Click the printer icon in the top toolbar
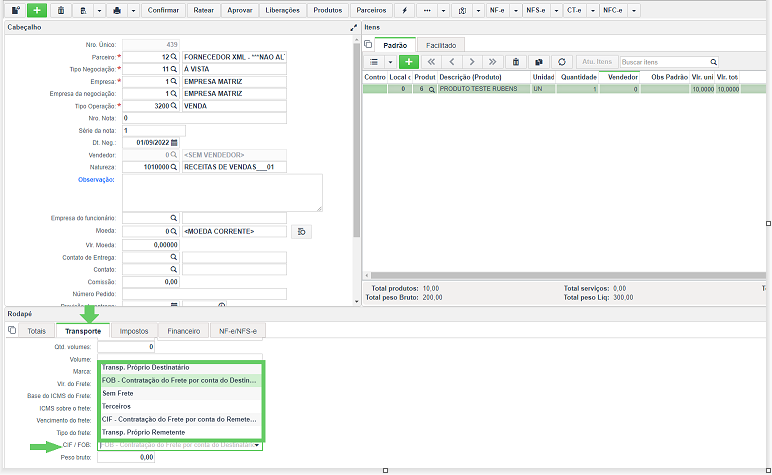 point(117,10)
